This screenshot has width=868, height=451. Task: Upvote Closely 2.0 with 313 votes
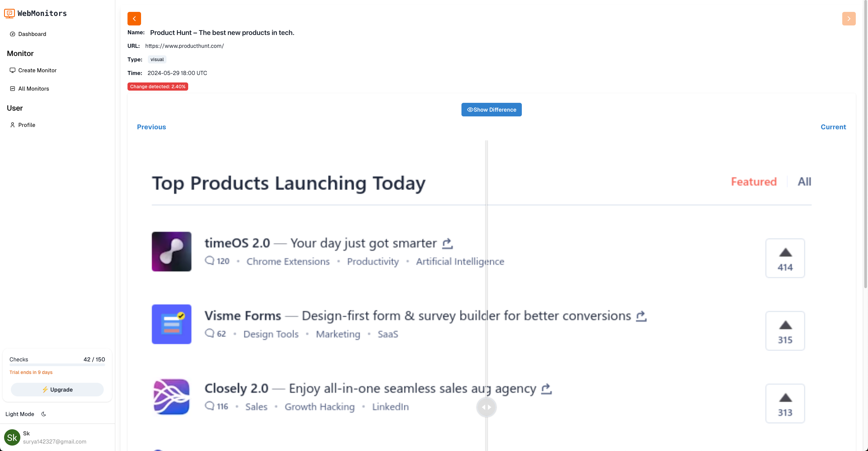[x=785, y=403]
